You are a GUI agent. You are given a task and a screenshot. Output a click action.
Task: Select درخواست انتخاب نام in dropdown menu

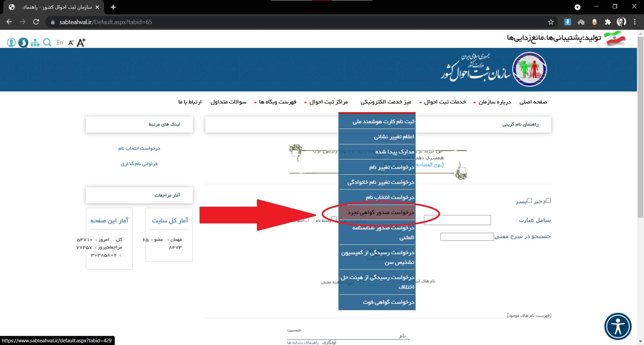point(377,197)
